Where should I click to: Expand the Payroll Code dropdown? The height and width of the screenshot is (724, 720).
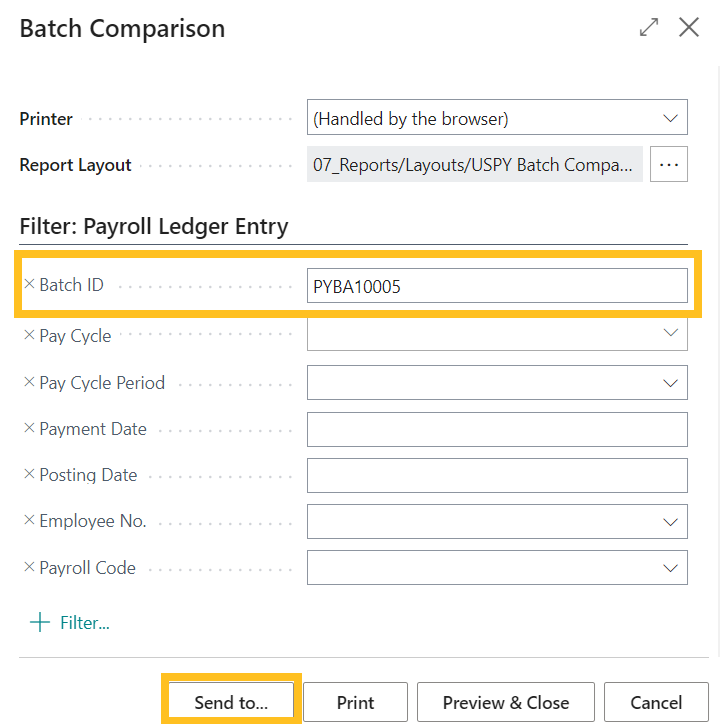pos(670,567)
